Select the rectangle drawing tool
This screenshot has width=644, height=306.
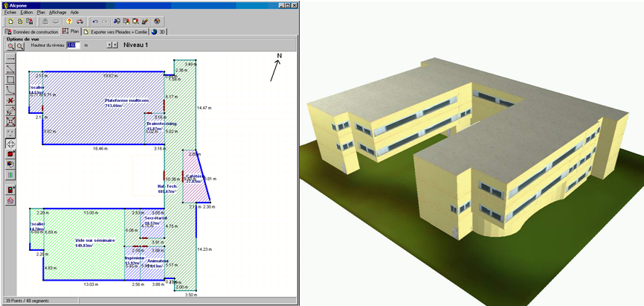point(10,80)
